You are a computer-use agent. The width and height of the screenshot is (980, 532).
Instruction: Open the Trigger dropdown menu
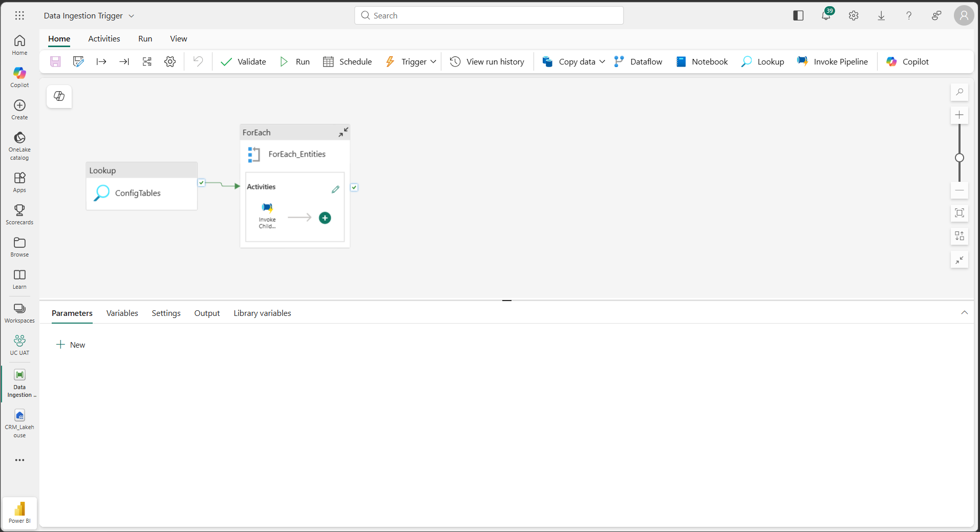(x=411, y=61)
